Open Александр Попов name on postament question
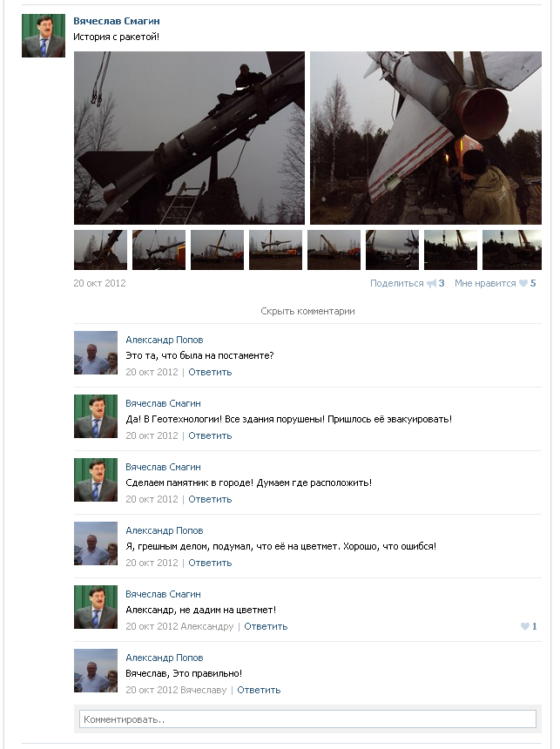This screenshot has height=749, width=560. click(165, 341)
